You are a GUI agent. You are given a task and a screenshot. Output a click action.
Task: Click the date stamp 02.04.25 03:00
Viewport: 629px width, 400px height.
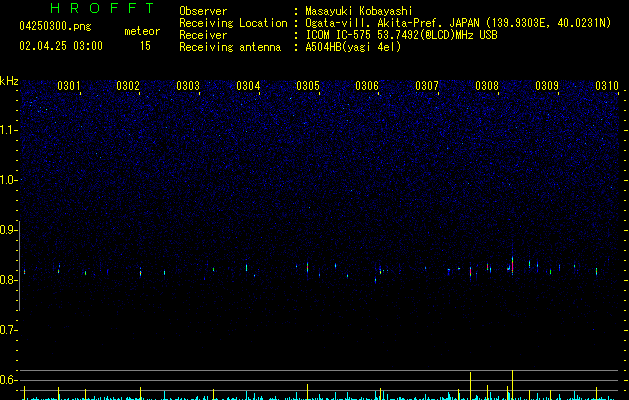(61, 46)
